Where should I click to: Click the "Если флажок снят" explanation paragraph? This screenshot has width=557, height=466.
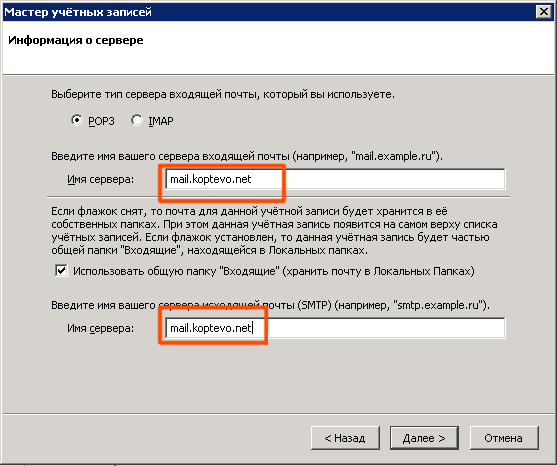274,231
